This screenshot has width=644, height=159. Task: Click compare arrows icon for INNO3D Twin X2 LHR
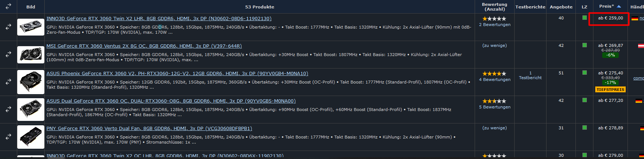coord(8,27)
